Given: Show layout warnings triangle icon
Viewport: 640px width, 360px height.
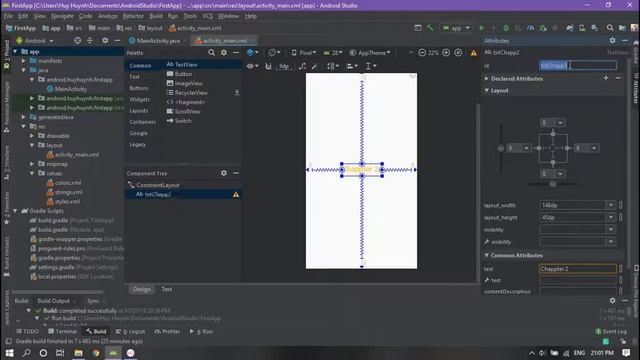Looking at the screenshot, I should (473, 53).
